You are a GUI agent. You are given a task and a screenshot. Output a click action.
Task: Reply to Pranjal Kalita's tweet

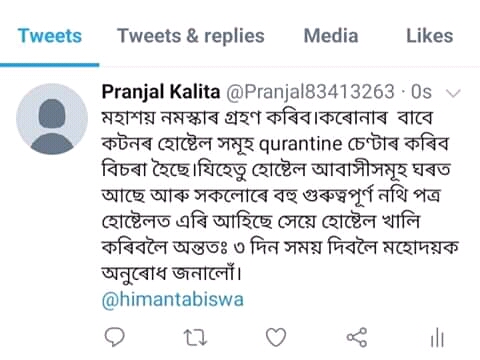(115, 337)
